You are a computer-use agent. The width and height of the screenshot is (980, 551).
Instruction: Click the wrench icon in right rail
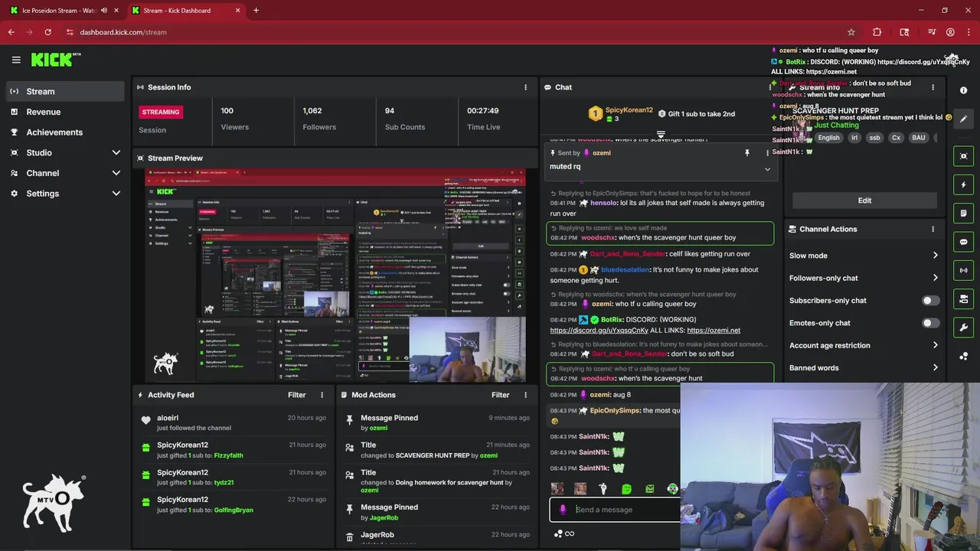pyautogui.click(x=963, y=328)
